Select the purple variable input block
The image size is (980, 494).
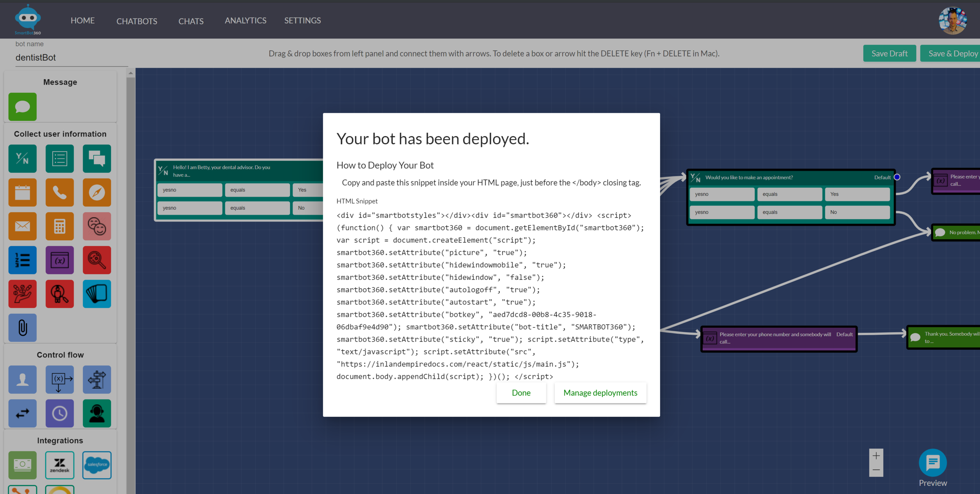tap(60, 260)
